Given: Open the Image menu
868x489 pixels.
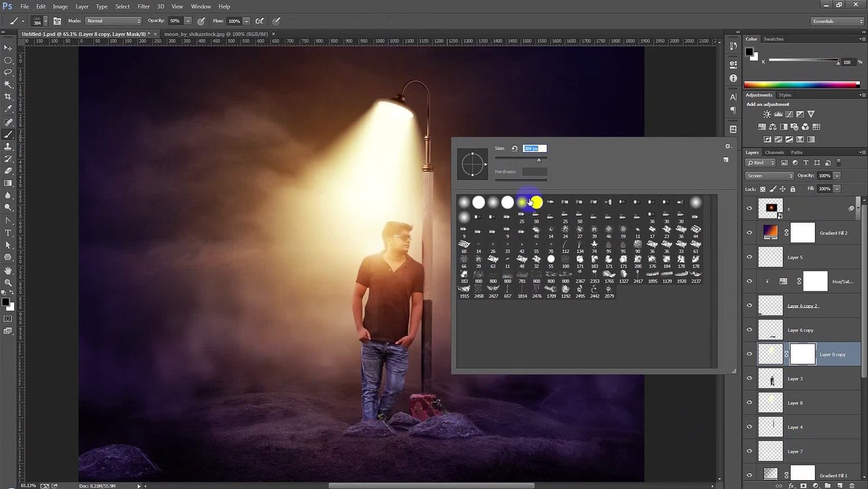Looking at the screenshot, I should 60,6.
